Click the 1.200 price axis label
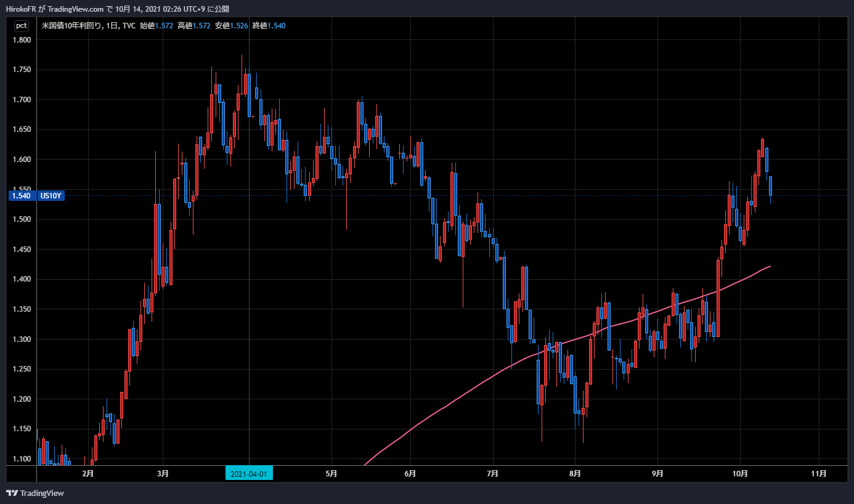Screen dimensions: 854x504 coord(22,399)
